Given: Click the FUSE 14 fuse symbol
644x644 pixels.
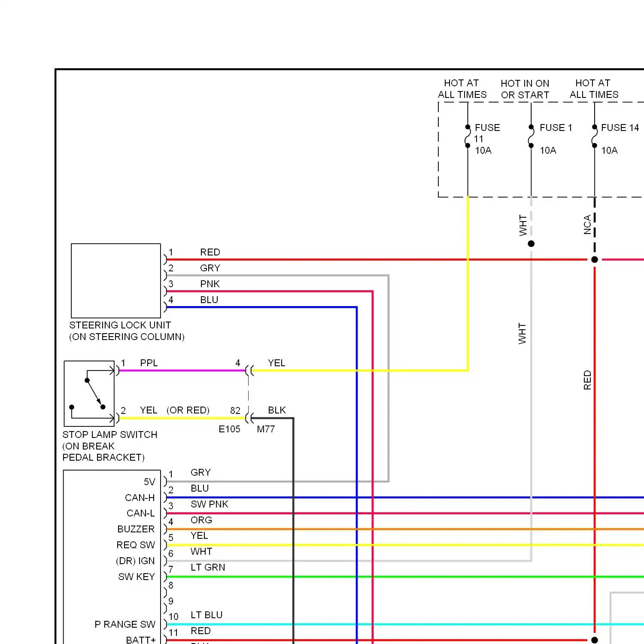Looking at the screenshot, I should (595, 136).
